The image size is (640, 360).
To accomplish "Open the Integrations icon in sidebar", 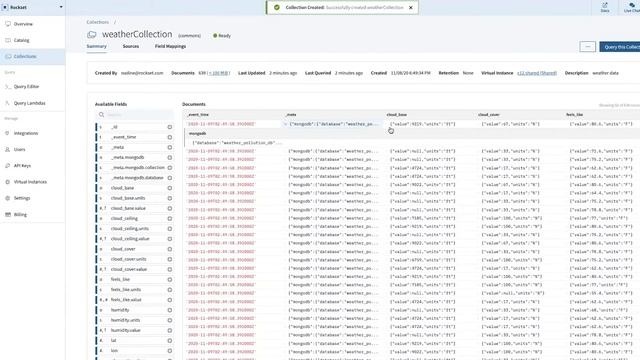I will tap(8, 133).
